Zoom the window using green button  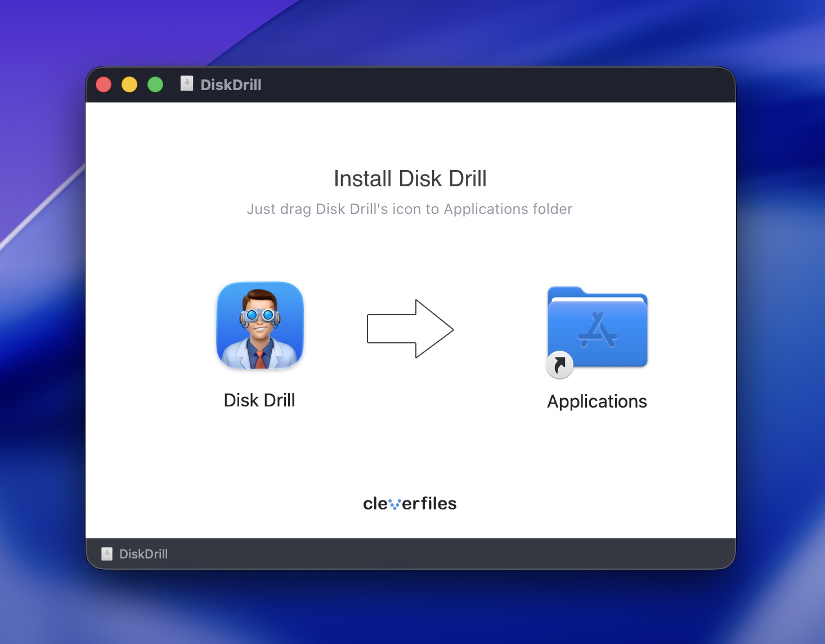[155, 84]
